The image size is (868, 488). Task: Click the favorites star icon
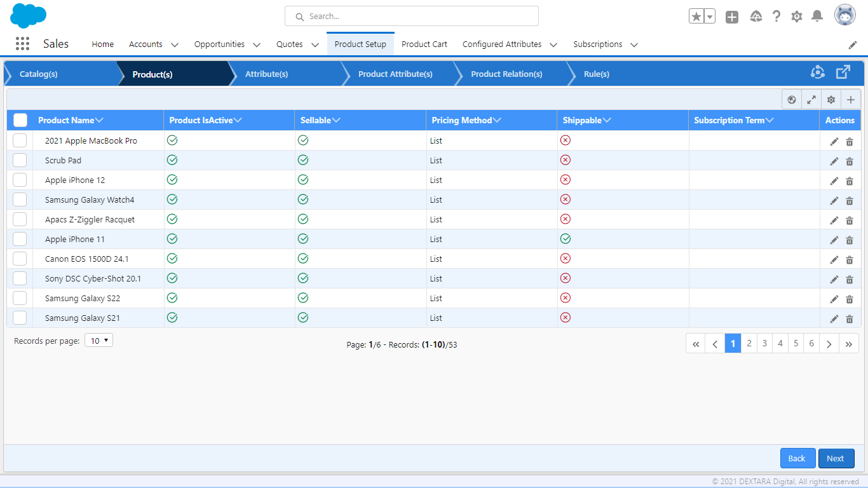(x=696, y=16)
